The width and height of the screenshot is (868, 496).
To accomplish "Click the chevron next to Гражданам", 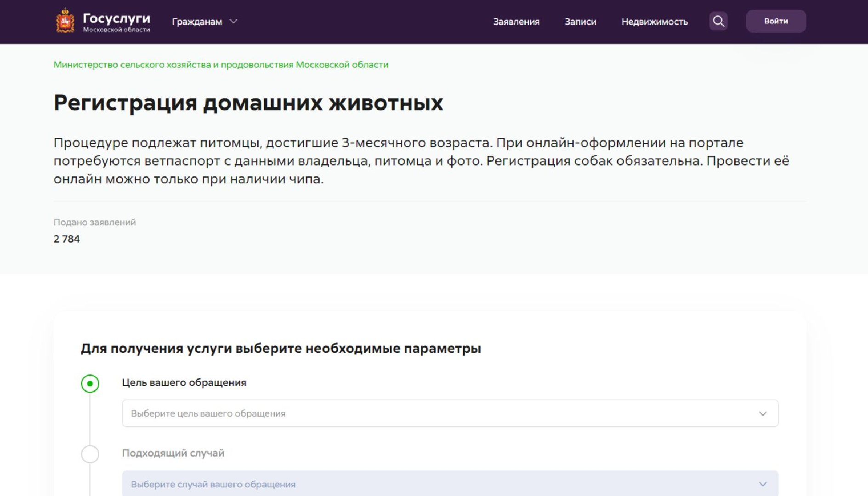I will click(x=233, y=21).
